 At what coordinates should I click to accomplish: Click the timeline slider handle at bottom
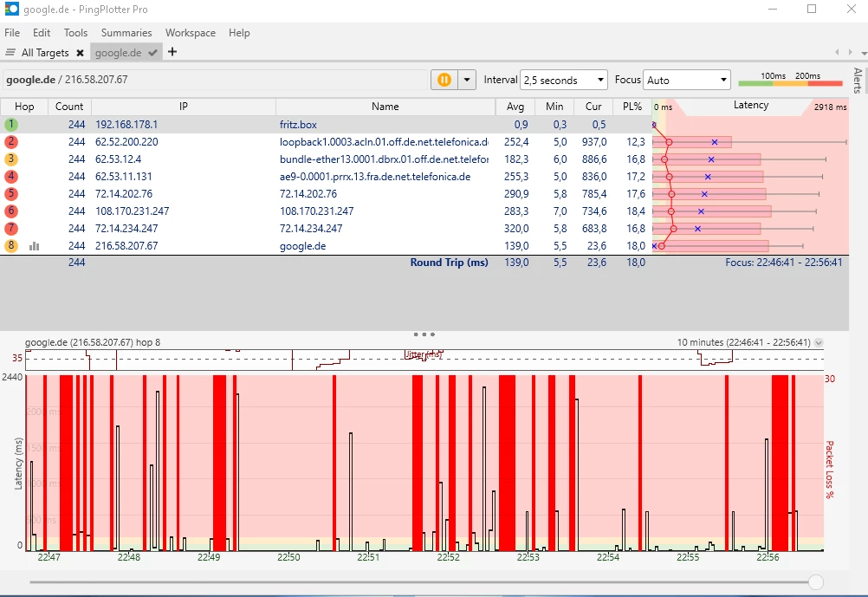815,582
